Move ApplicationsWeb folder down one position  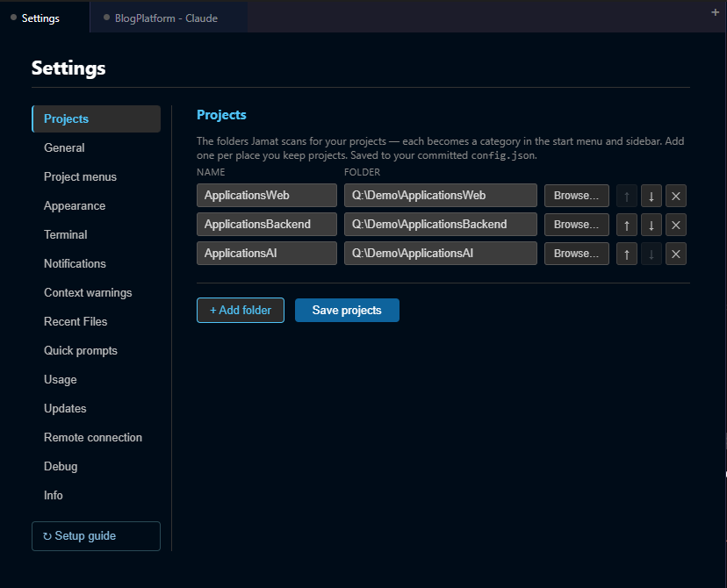(651, 196)
